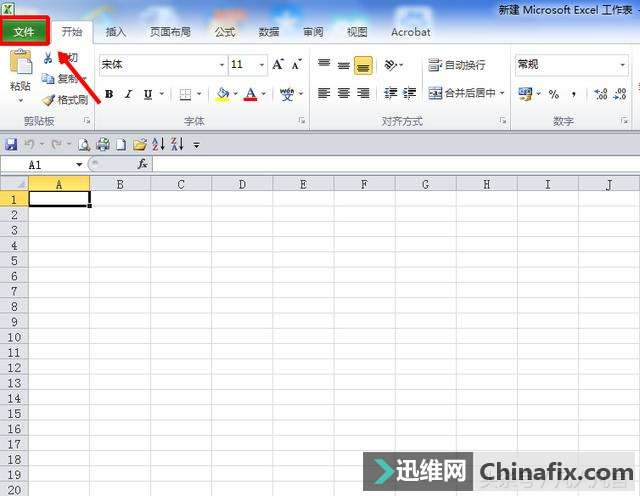The height and width of the screenshot is (496, 640).
Task: Expand underline style dropdown arrow
Action: click(162, 94)
